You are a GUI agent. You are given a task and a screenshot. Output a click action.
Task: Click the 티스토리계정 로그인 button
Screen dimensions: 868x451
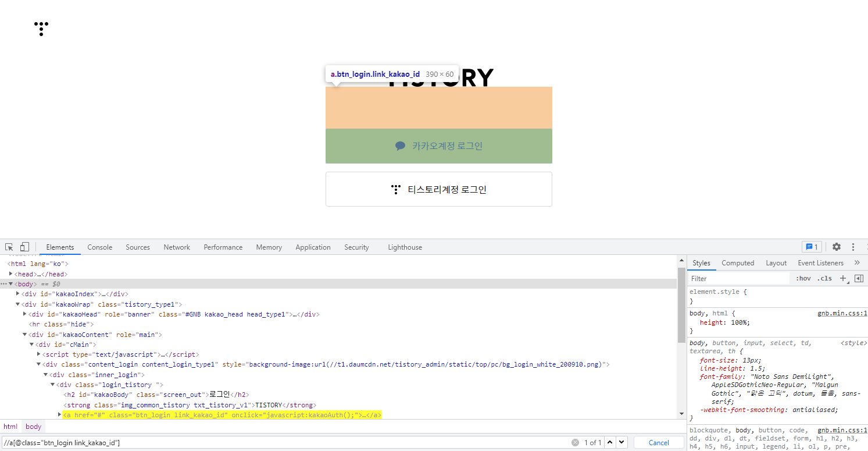(439, 189)
